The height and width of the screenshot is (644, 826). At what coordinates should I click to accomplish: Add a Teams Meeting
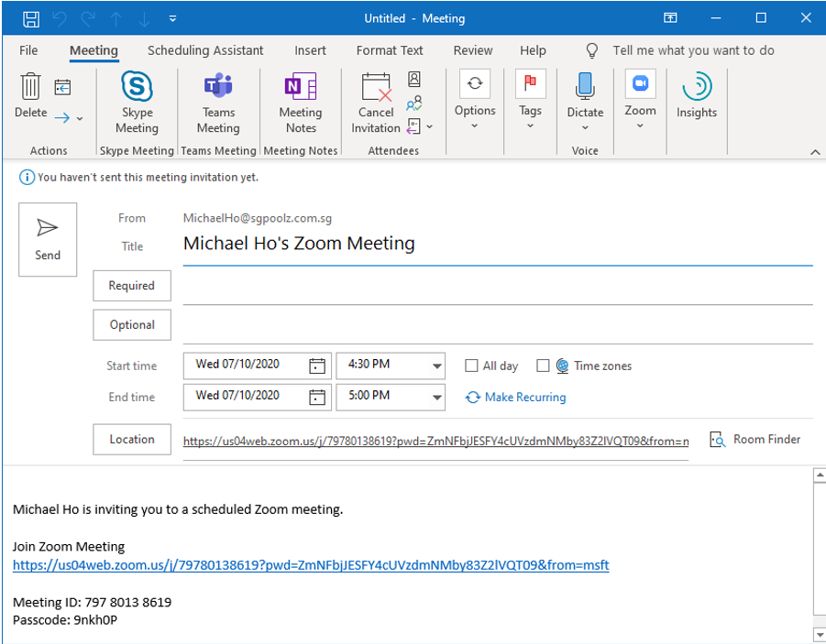pyautogui.click(x=218, y=104)
